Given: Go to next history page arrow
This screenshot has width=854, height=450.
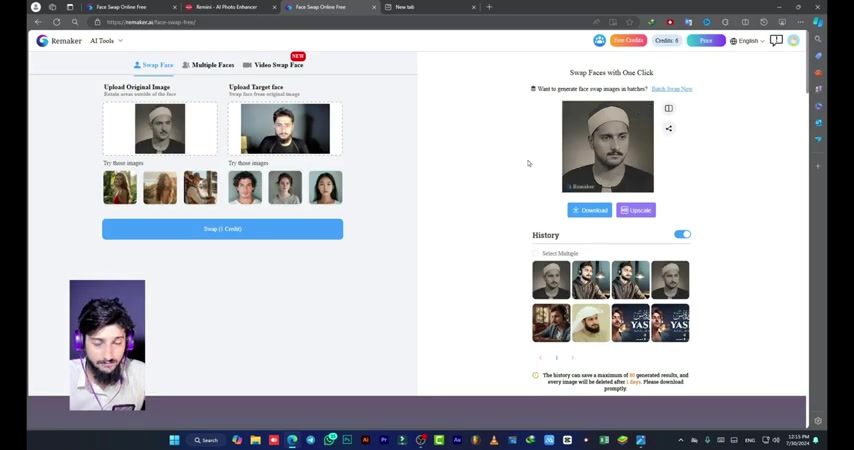Looking at the screenshot, I should (572, 358).
